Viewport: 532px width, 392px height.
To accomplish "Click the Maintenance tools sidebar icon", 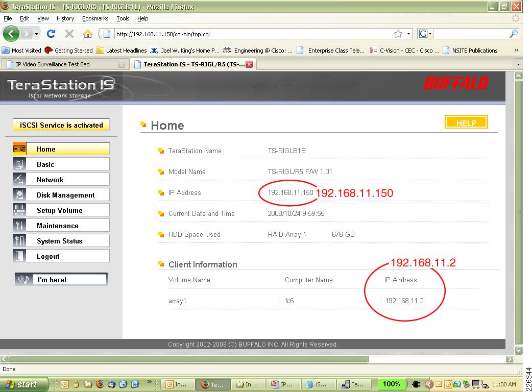I will click(x=19, y=225).
